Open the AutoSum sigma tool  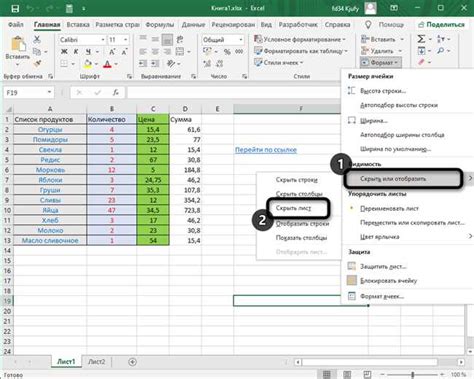click(x=421, y=39)
